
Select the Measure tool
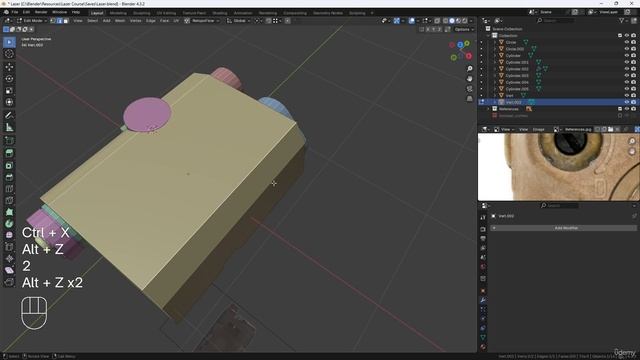(9, 127)
